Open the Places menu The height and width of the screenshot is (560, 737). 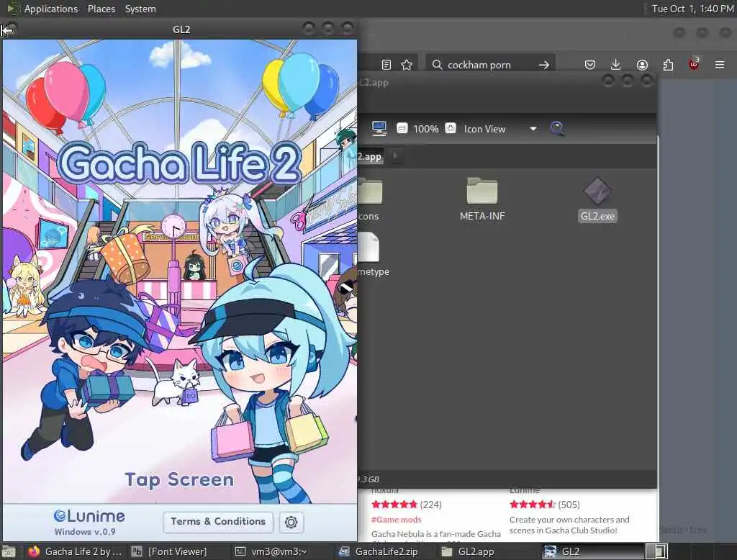pyautogui.click(x=101, y=9)
